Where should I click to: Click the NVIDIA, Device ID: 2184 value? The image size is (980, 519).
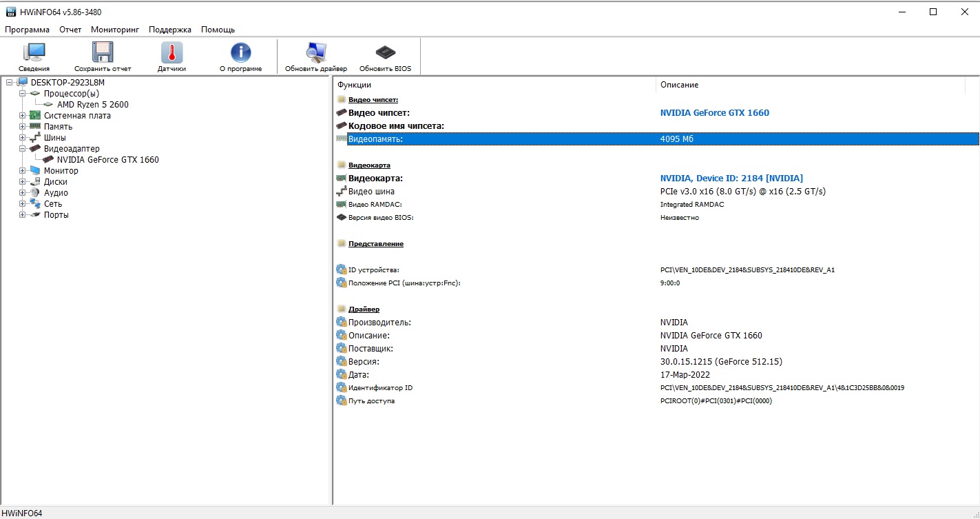coord(731,178)
